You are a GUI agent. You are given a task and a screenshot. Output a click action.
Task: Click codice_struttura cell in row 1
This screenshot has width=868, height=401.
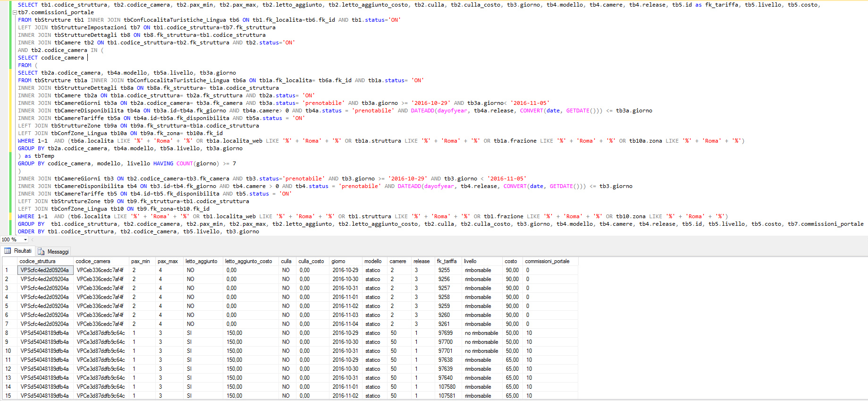(x=45, y=270)
